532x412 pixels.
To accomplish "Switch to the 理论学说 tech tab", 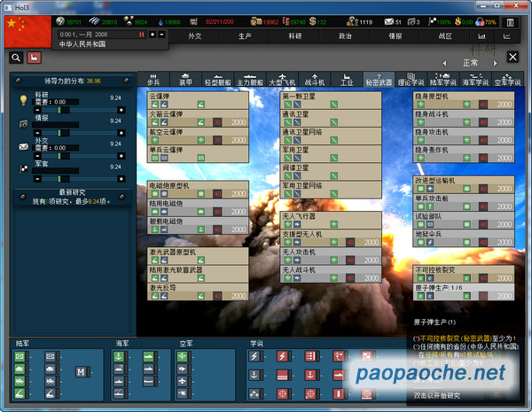I will pyautogui.click(x=411, y=80).
